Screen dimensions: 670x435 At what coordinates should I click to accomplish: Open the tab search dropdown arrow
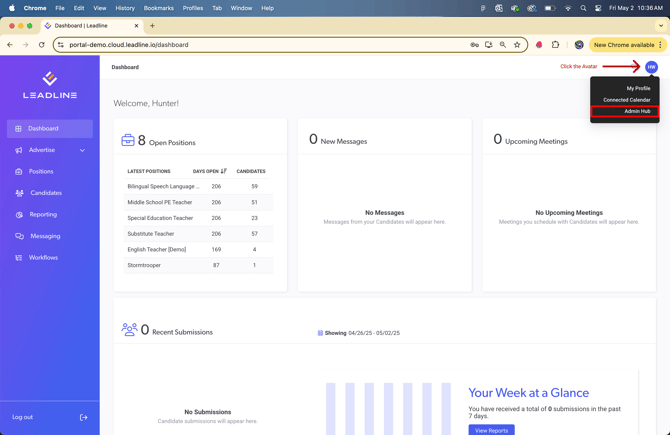click(x=661, y=26)
